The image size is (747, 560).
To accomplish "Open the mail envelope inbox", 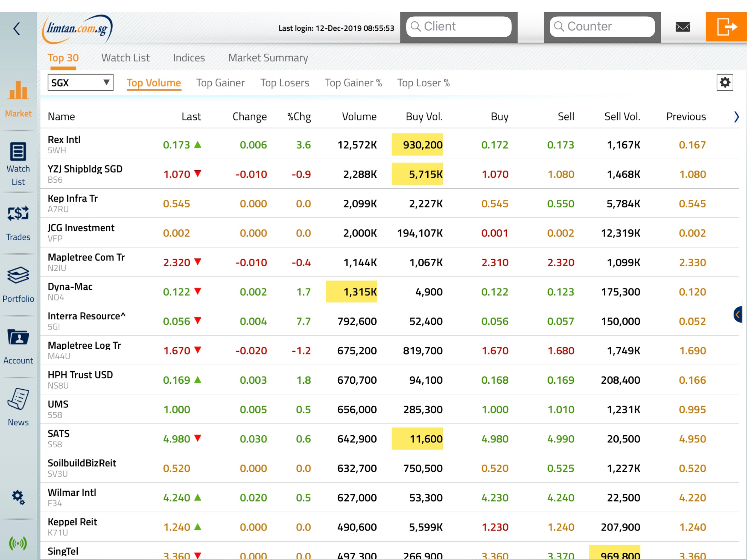I will pyautogui.click(x=682, y=27).
